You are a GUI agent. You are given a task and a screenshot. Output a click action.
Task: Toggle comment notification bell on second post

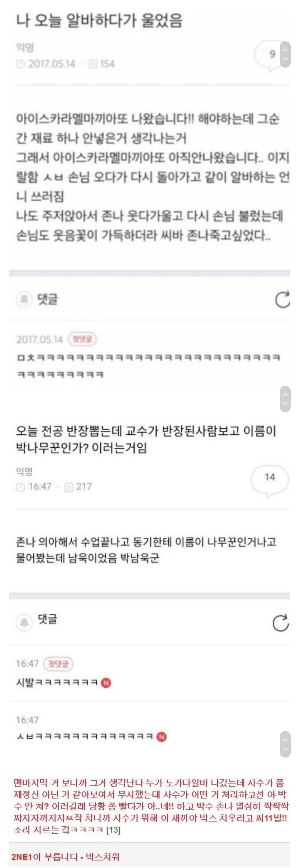point(24,622)
